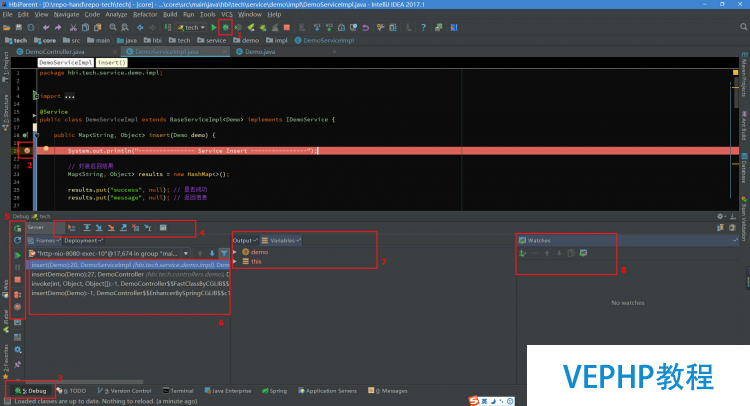Click the Step Over debugger icon
This screenshot has width=750, height=406.
87,228
